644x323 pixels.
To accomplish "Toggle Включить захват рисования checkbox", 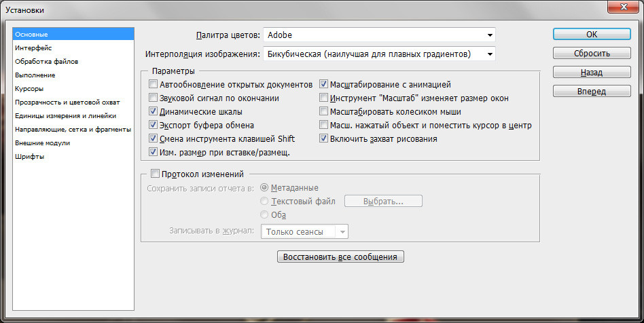I will click(323, 138).
